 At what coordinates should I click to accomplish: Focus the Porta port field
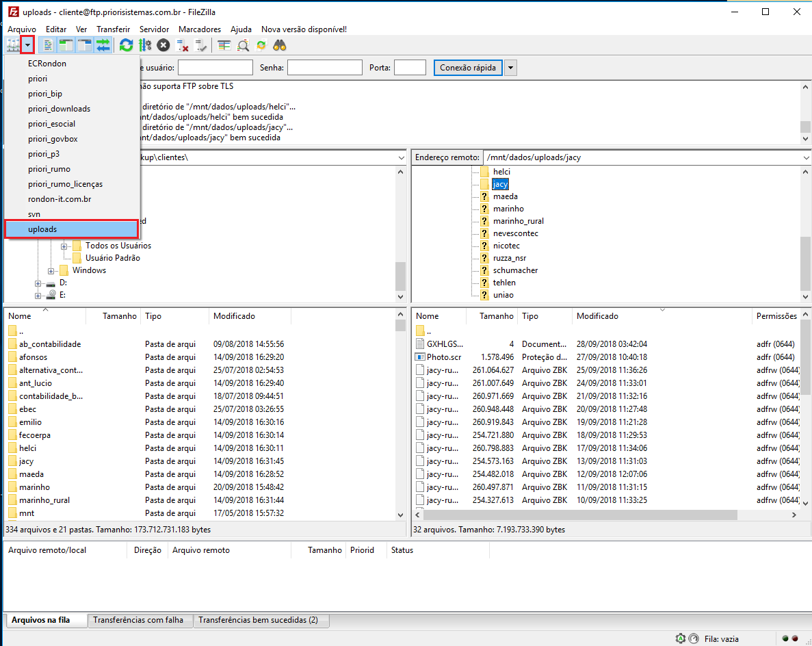pos(410,68)
